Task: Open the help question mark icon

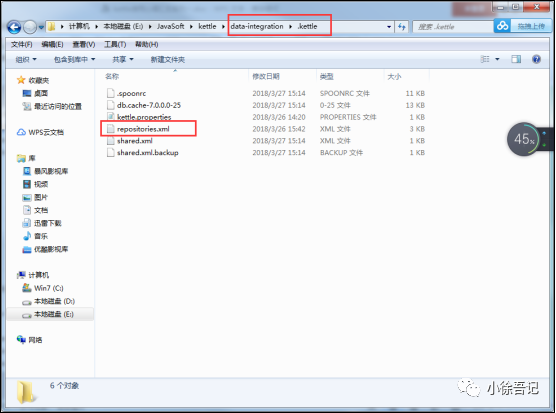Action: point(536,59)
